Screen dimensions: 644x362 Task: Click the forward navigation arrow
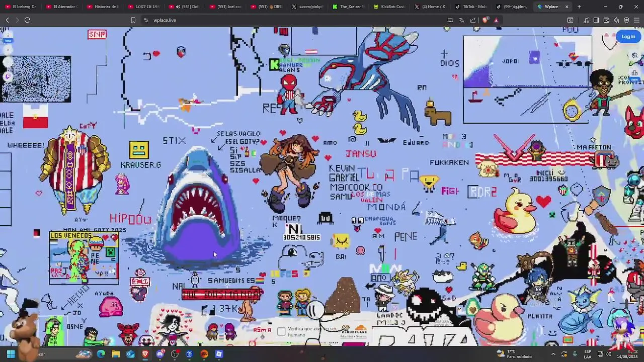pos(17,20)
